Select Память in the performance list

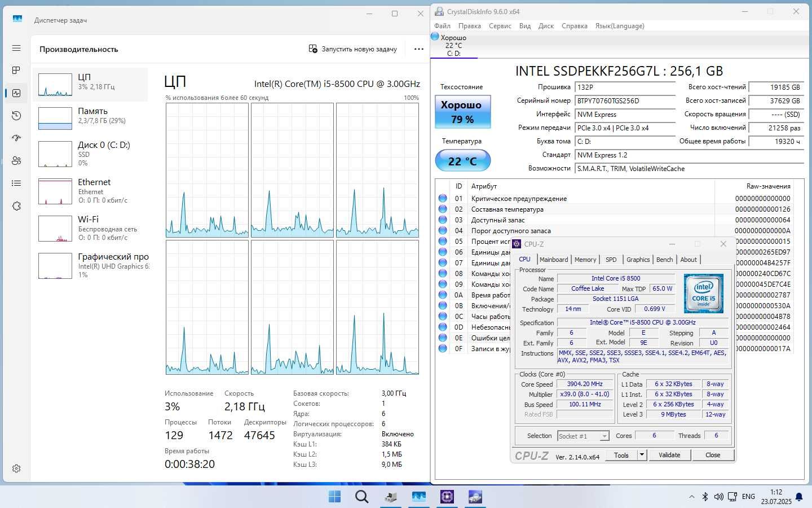(x=90, y=118)
